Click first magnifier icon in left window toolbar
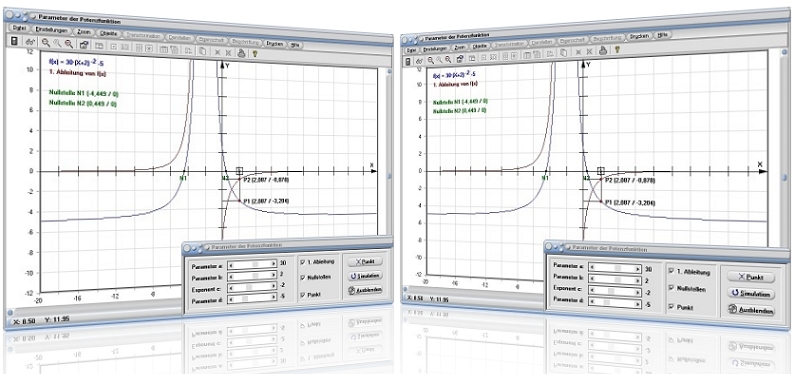This screenshot has height=374, width=794. click(x=46, y=43)
